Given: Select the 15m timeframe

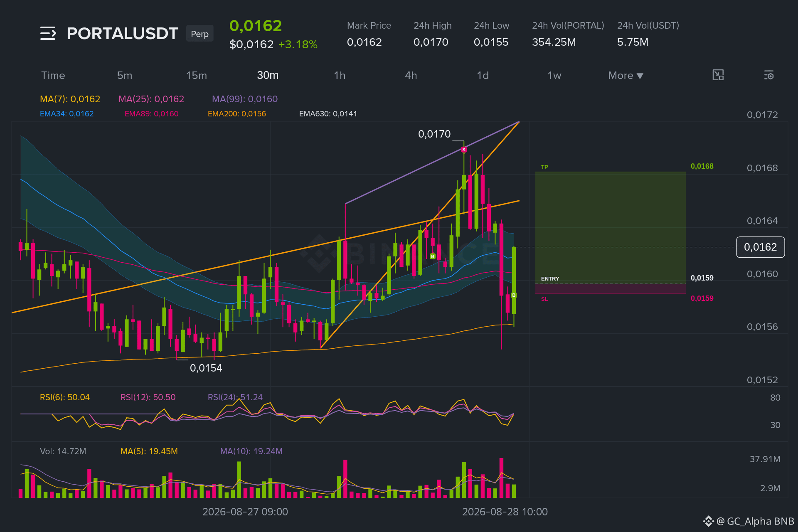Looking at the screenshot, I should click(x=197, y=76).
